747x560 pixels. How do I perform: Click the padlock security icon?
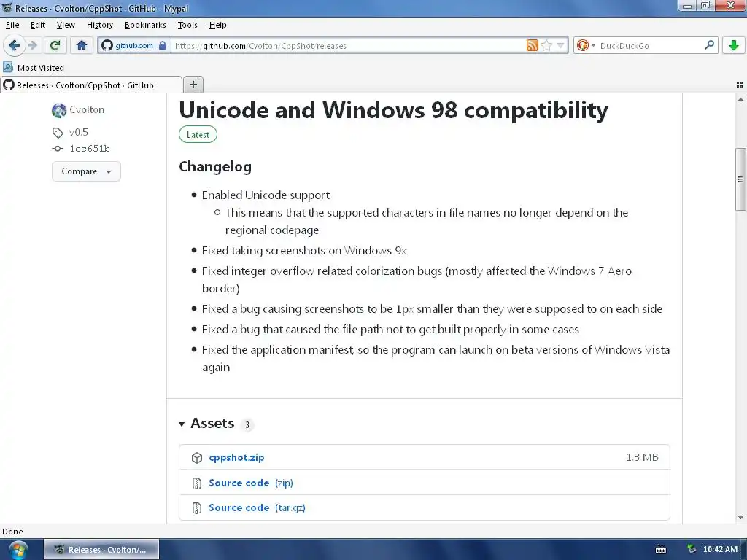[163, 45]
